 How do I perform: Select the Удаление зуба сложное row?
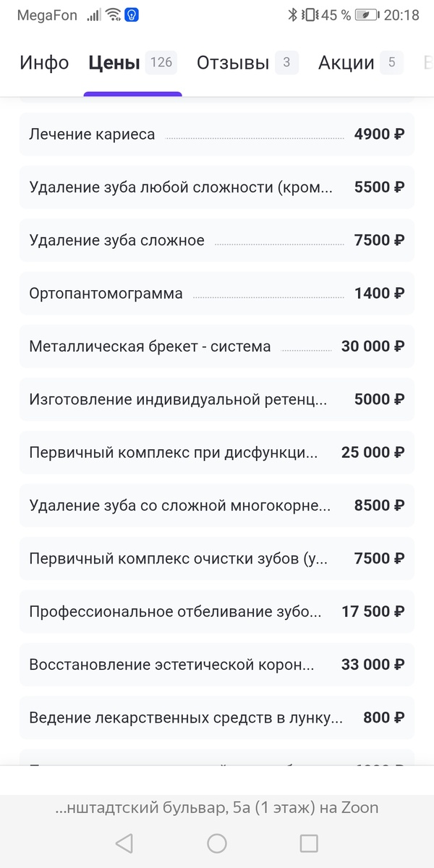point(217,239)
